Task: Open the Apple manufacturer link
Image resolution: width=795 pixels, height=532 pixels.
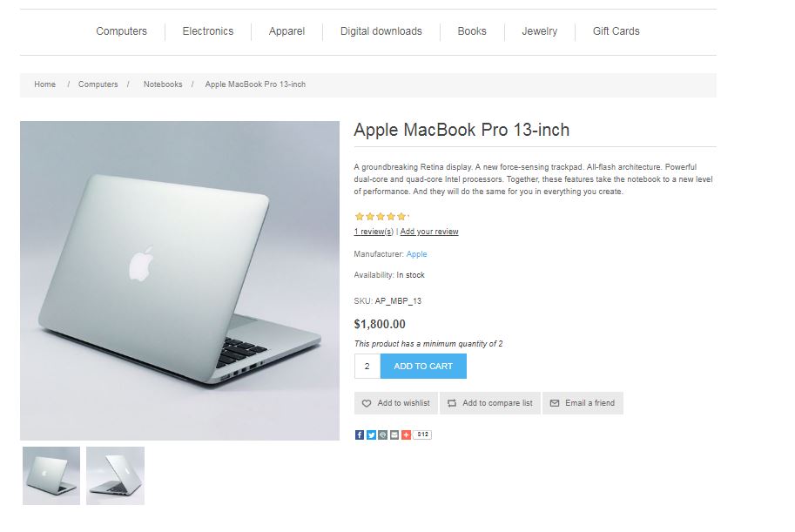Action: (417, 254)
